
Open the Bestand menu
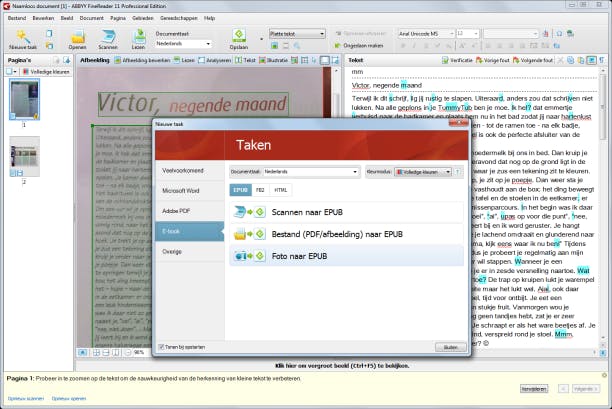point(17,18)
